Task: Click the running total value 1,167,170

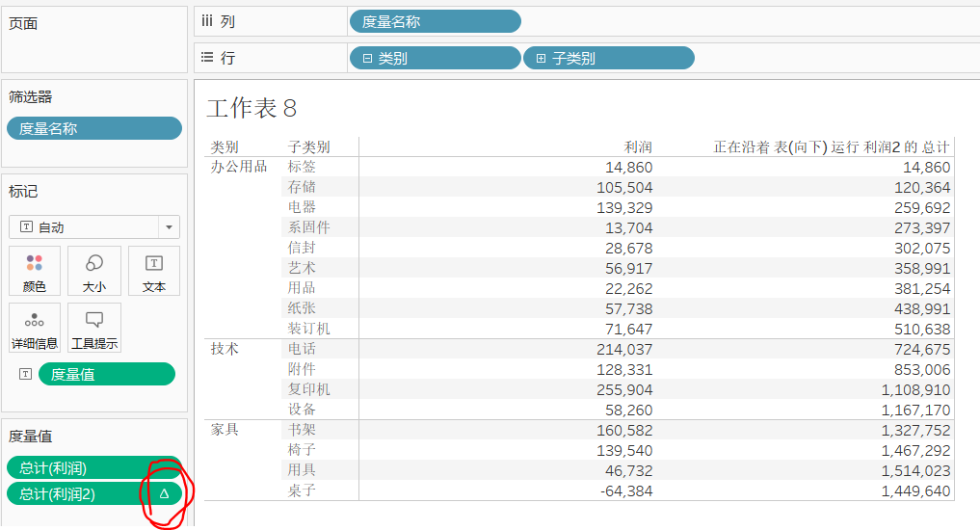Action: click(x=915, y=411)
